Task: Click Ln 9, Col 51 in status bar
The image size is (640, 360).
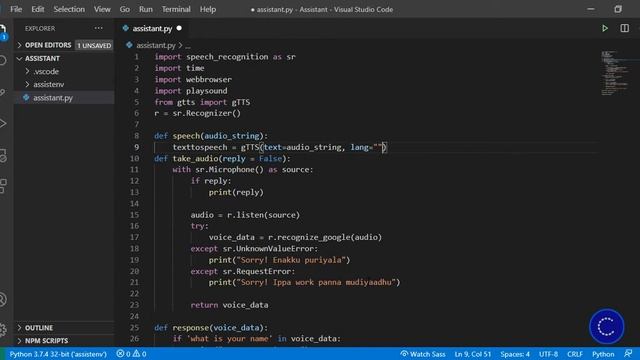Action: tap(473, 354)
